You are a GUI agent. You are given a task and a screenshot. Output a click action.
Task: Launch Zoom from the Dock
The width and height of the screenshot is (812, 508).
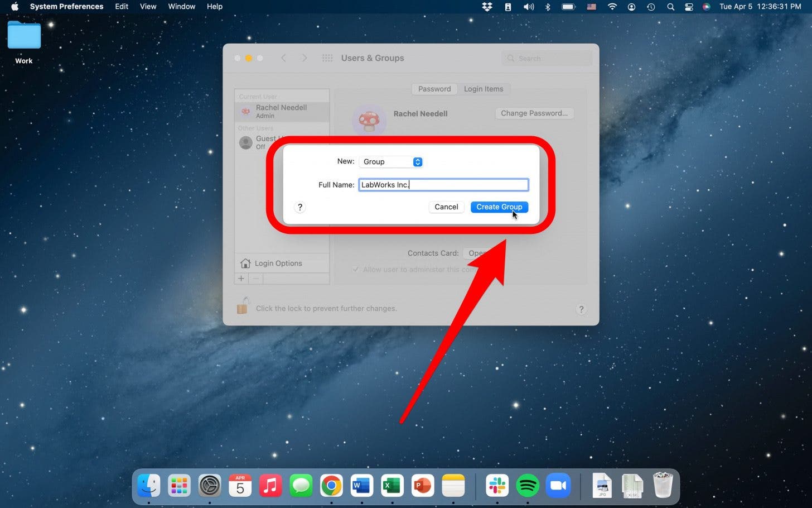(558, 486)
